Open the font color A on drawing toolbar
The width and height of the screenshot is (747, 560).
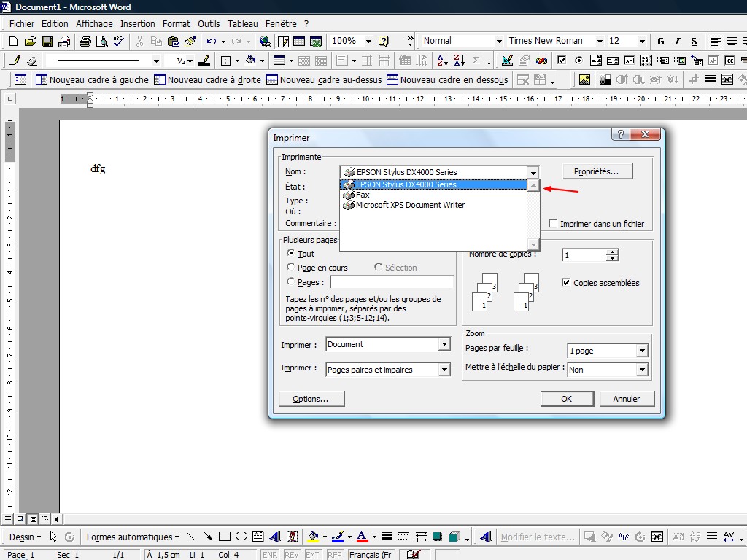click(362, 537)
